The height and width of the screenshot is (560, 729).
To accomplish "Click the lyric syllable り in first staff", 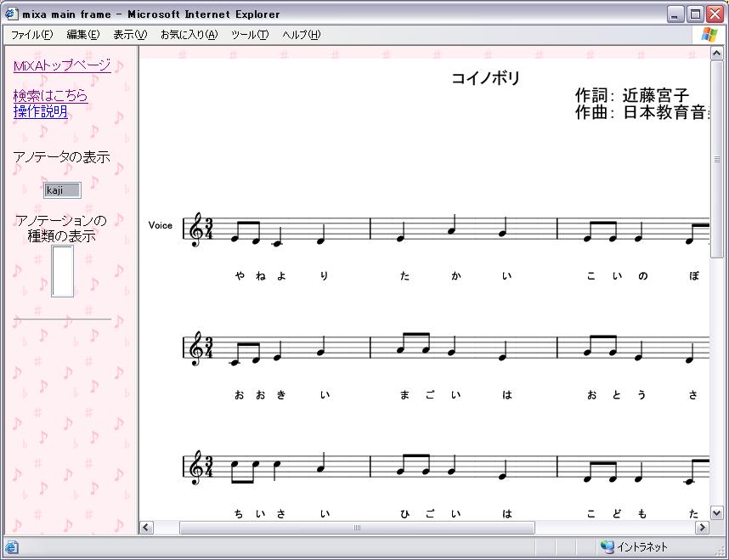I will pos(324,276).
